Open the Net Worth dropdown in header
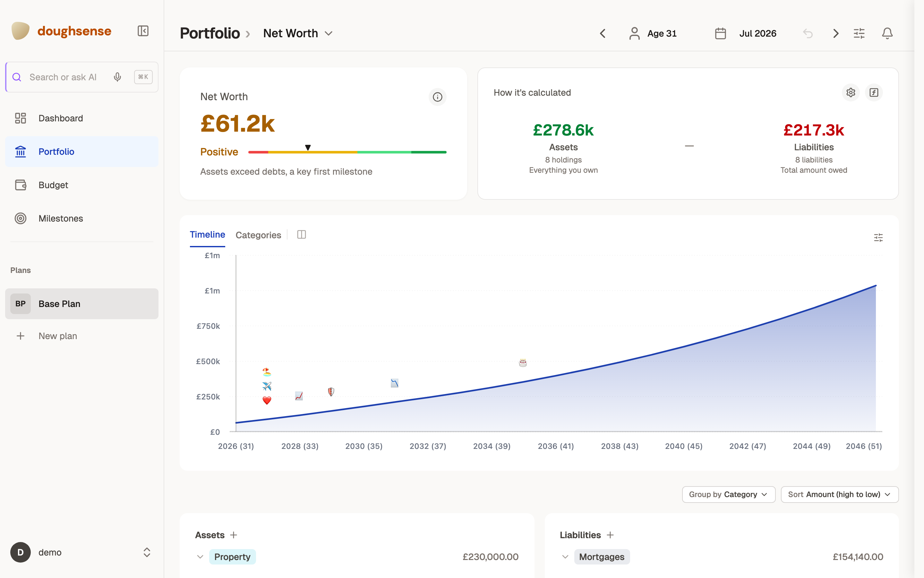This screenshot has width=924, height=578. pos(298,34)
